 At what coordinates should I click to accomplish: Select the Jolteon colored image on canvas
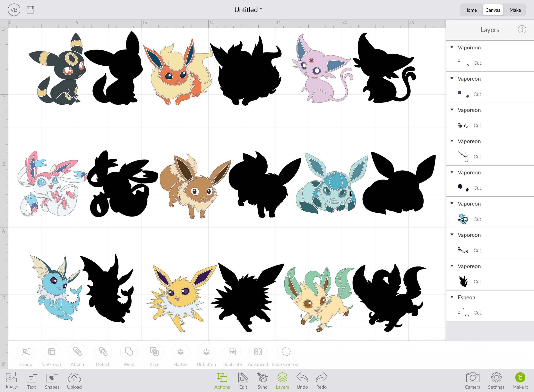tap(181, 298)
